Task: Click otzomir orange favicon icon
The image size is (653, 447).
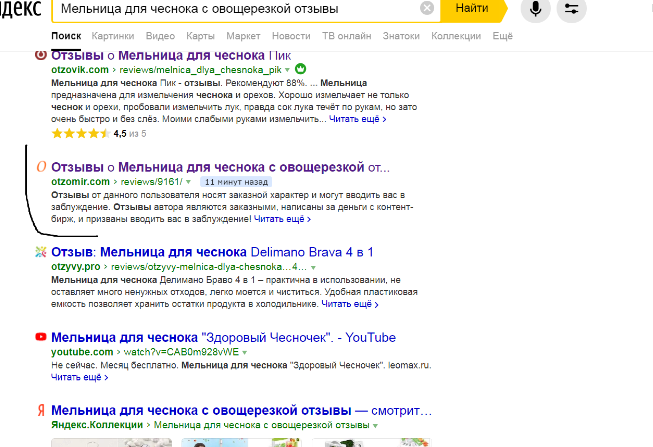Action: pyautogui.click(x=41, y=167)
